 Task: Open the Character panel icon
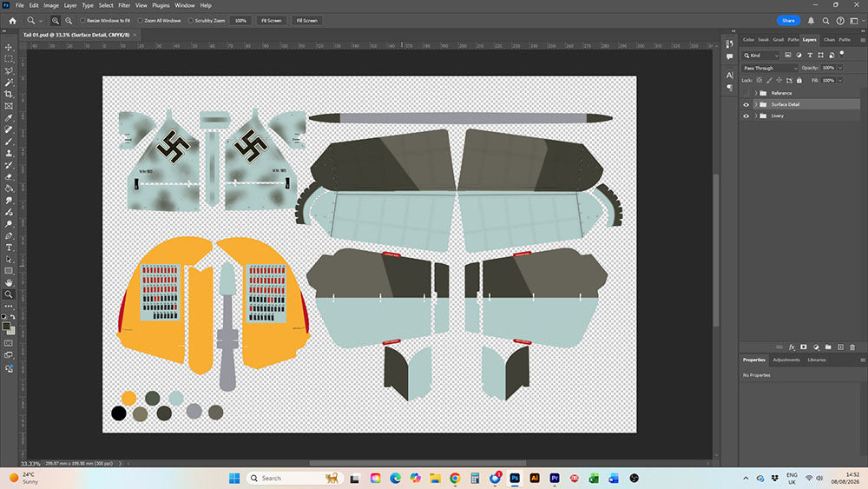[730, 75]
